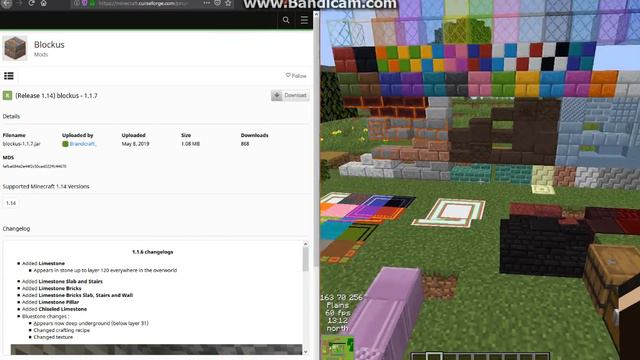
Task: Click the page scrollbar up arrow
Action: point(316,14)
